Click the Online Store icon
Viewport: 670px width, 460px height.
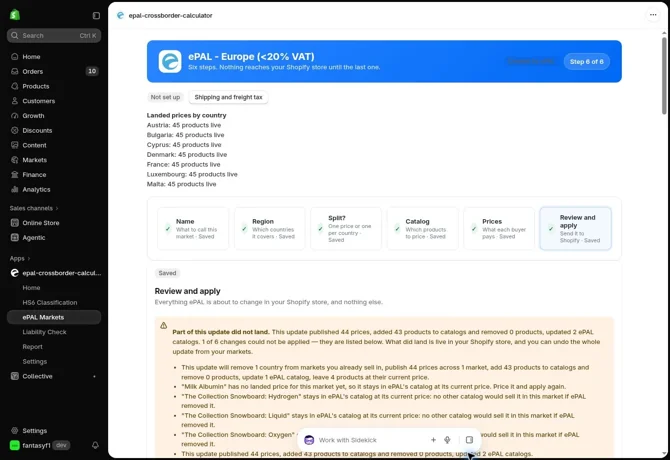point(15,223)
